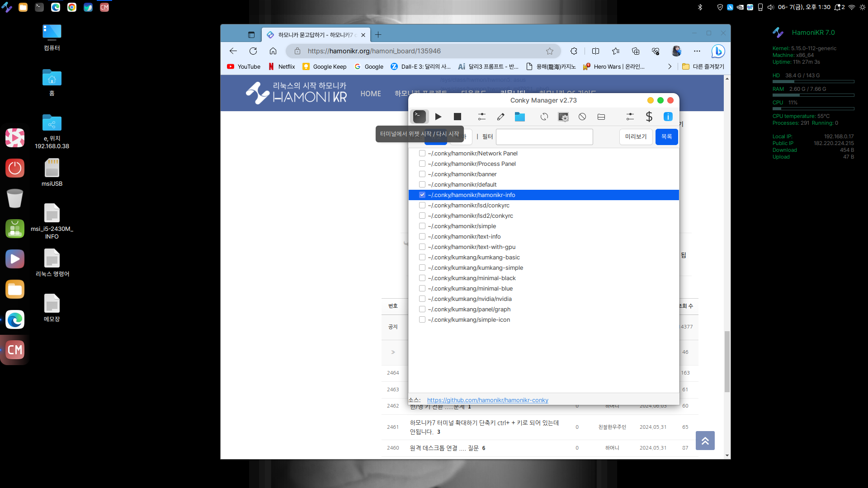Select the panel/graph row
The image size is (868, 488).
click(544, 309)
